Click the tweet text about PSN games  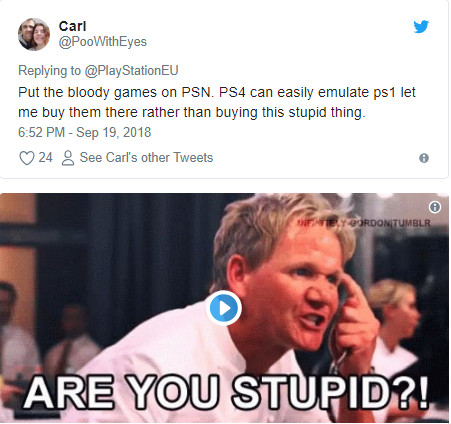(x=217, y=102)
